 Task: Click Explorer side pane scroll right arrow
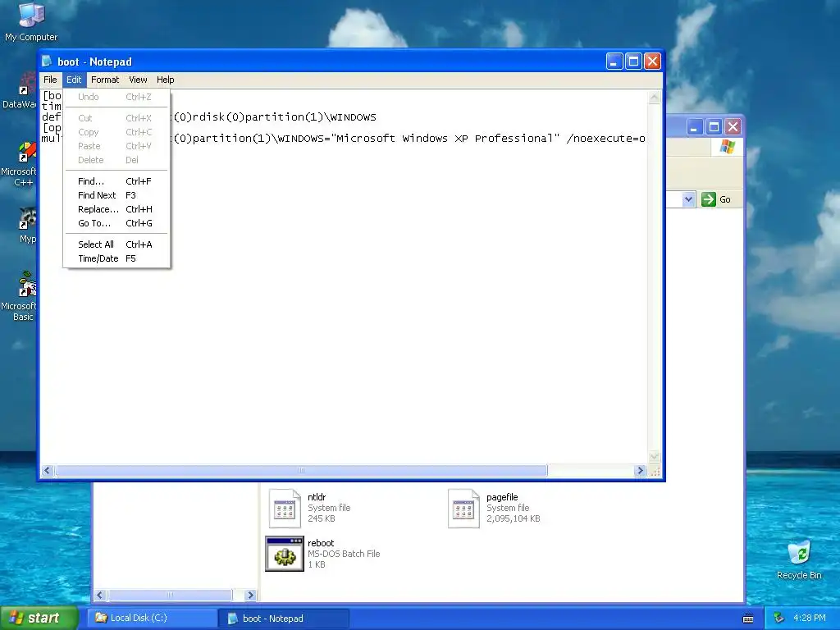(x=250, y=596)
